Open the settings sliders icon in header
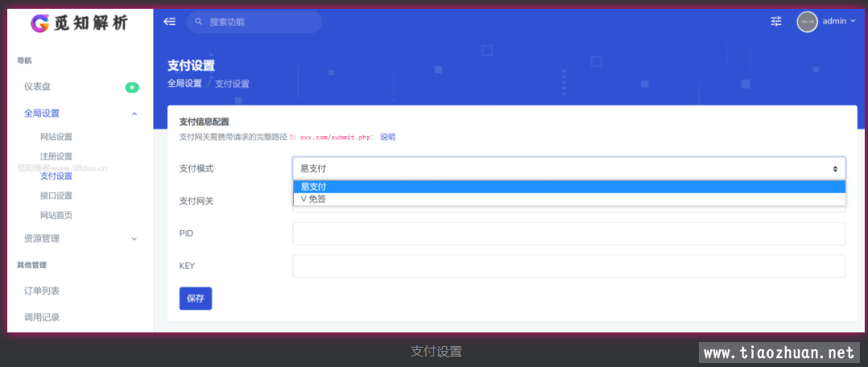Image resolution: width=868 pixels, height=367 pixels. tap(775, 22)
